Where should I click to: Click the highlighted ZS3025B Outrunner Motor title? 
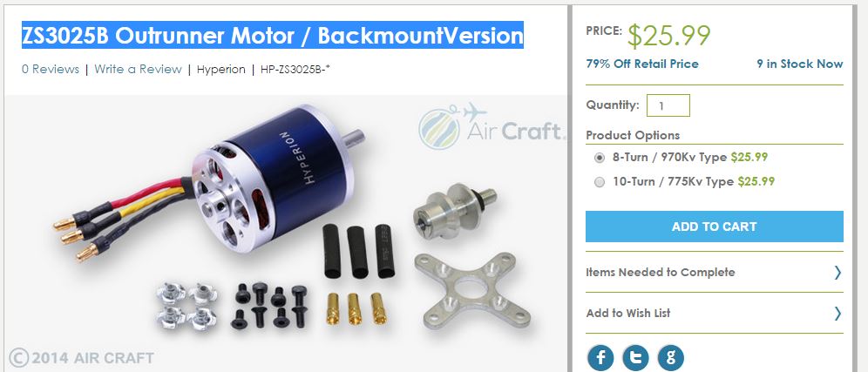click(x=273, y=36)
